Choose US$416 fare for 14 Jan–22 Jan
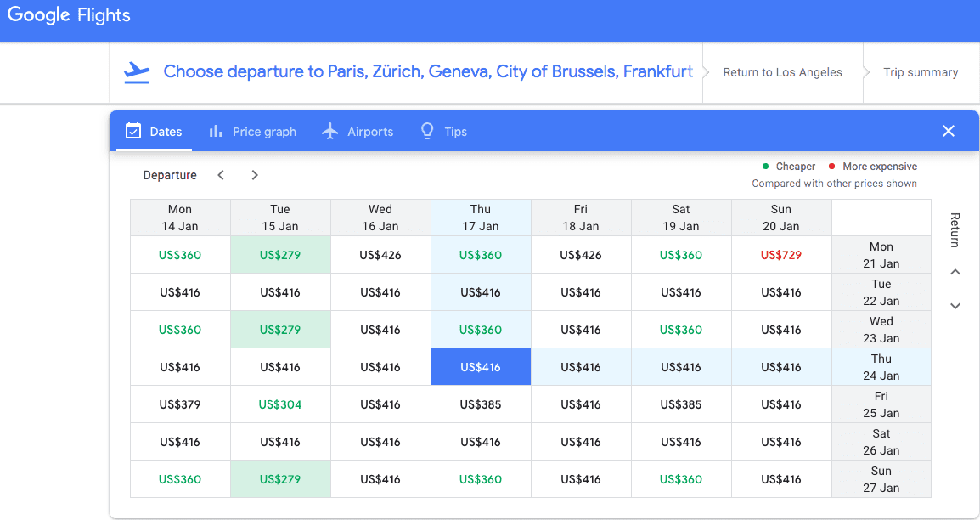Image resolution: width=980 pixels, height=520 pixels. tap(180, 292)
